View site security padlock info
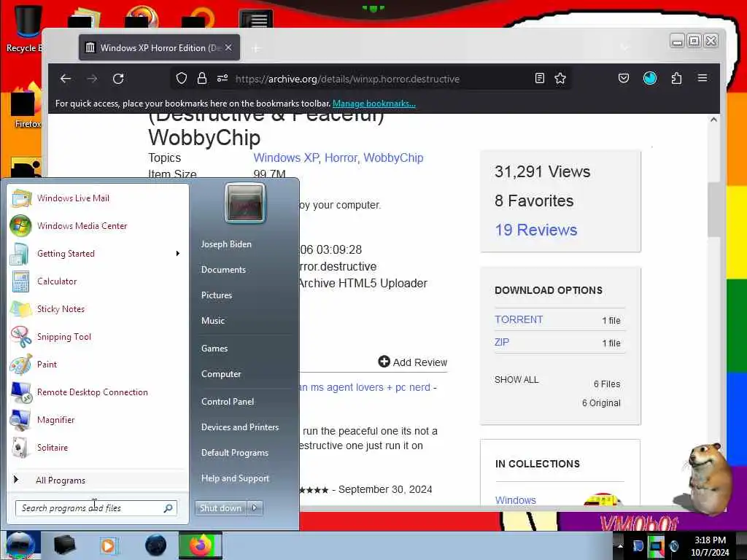The height and width of the screenshot is (560, 747). pyautogui.click(x=202, y=78)
